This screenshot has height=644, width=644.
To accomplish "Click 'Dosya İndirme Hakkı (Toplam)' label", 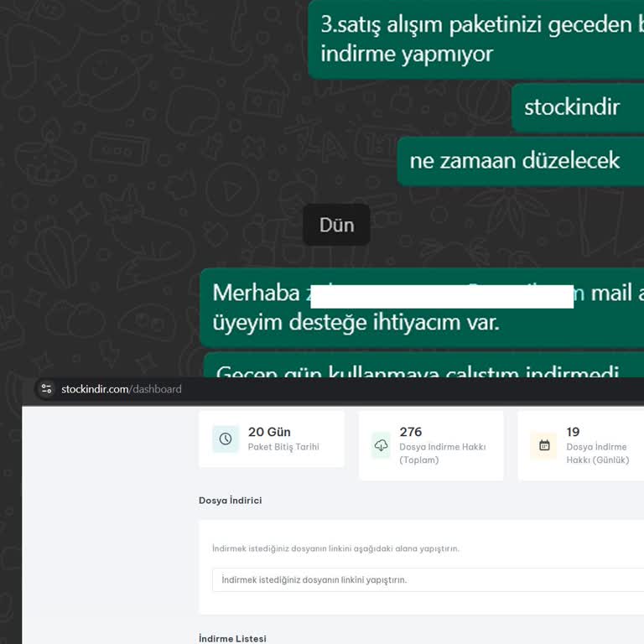I will 443,454.
